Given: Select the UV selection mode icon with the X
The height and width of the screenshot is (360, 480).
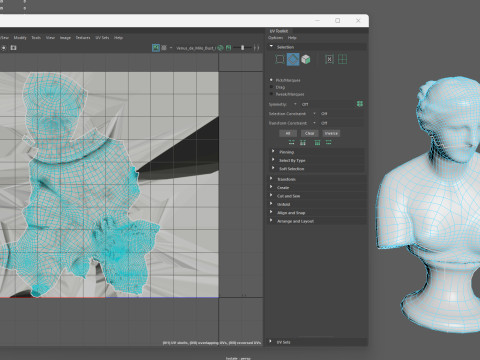Looking at the screenshot, I should pos(329,59).
